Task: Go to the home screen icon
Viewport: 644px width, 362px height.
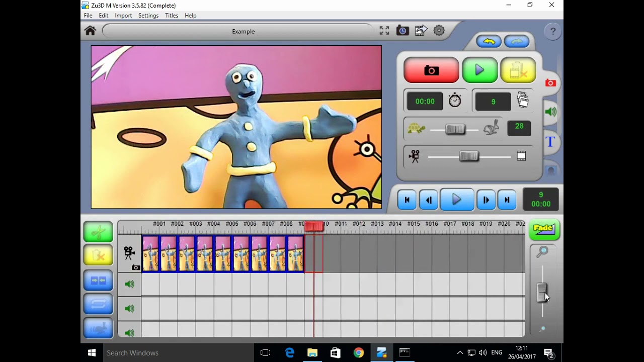Action: (90, 31)
